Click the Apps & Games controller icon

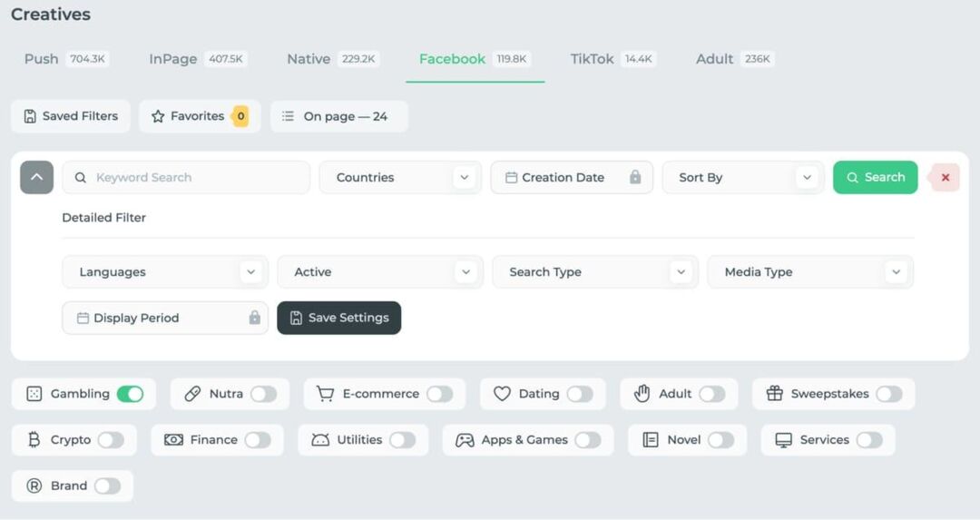465,440
